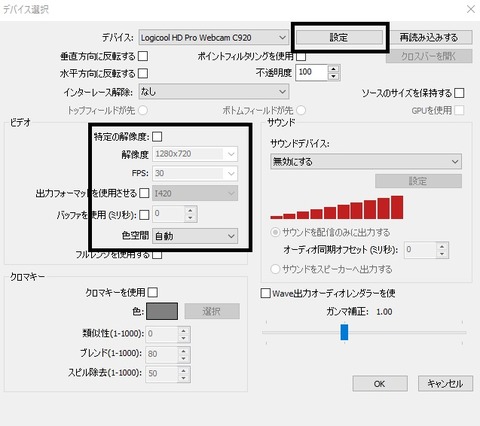Enable 特定の解像度 checkbox

pos(157,137)
